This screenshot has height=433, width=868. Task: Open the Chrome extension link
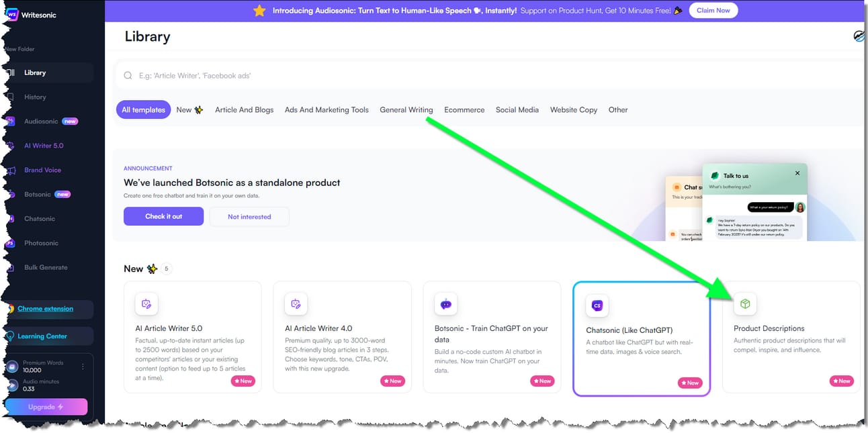point(45,309)
